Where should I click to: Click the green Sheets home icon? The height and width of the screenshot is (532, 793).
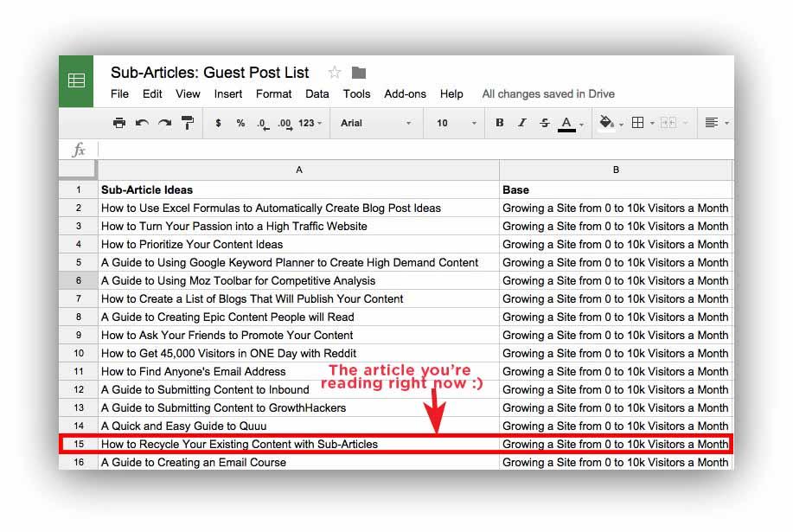pyautogui.click(x=76, y=81)
